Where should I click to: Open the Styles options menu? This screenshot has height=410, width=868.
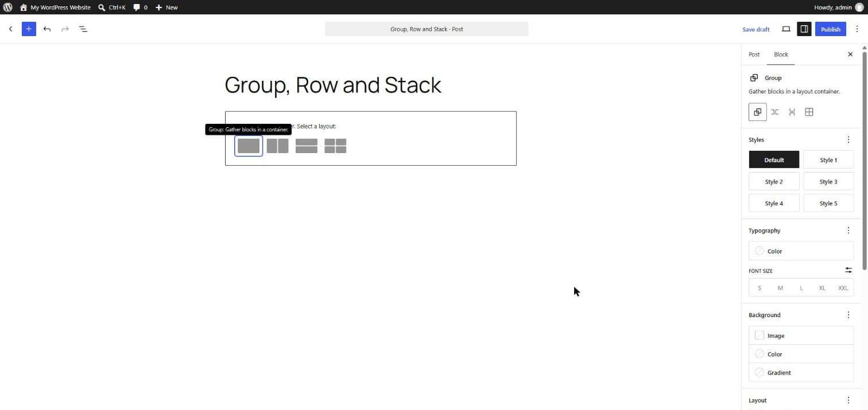848,140
